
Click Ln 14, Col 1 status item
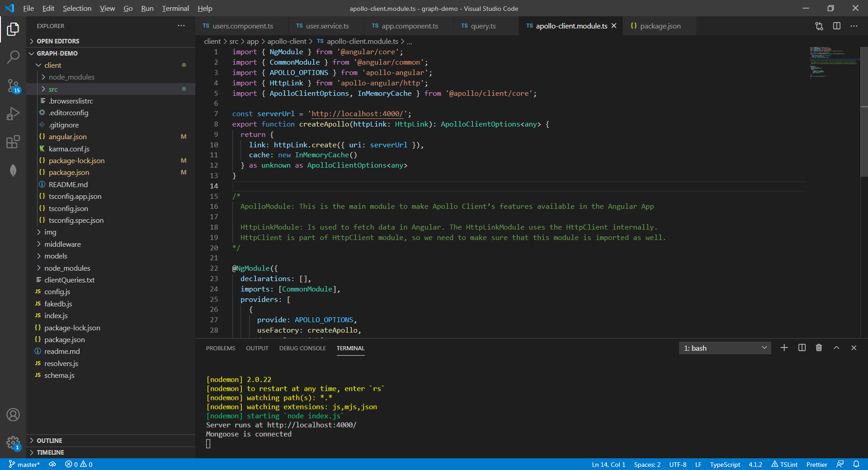[x=609, y=464]
